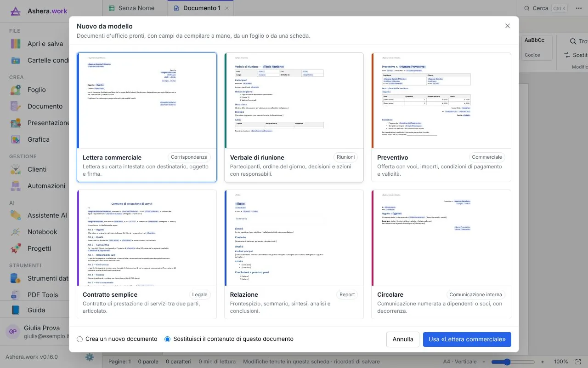Choose the Relazione template card
Image resolution: width=588 pixels, height=368 pixels.
coord(294,254)
